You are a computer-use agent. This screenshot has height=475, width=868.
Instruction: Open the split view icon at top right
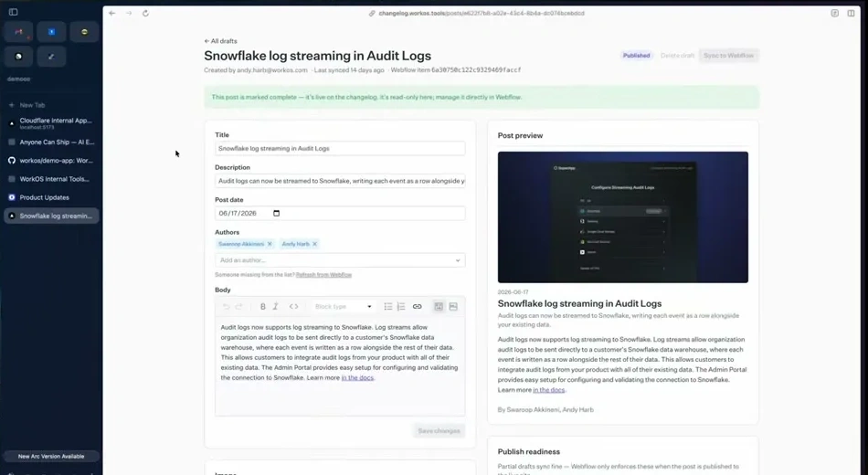point(851,14)
